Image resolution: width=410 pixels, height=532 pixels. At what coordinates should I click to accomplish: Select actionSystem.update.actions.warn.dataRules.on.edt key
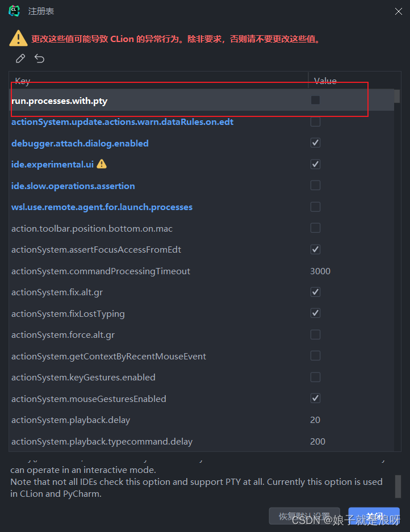(x=122, y=122)
